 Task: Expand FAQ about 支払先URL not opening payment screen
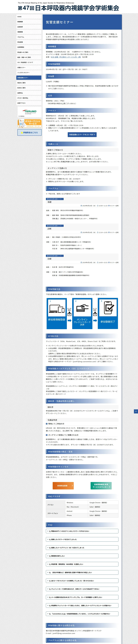tap(82, 597)
